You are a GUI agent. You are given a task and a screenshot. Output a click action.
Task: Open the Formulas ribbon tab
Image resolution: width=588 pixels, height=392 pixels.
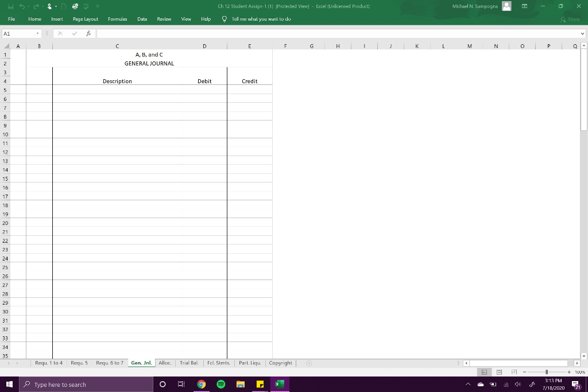117,19
